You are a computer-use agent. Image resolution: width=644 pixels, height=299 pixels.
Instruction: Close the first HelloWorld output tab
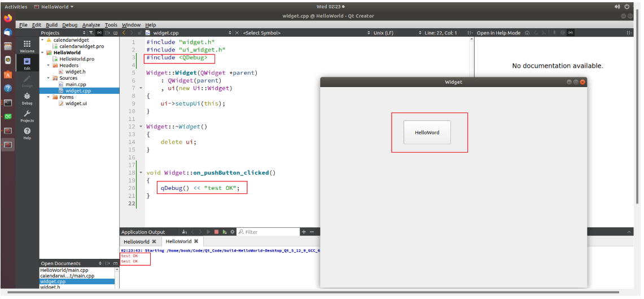[154, 241]
